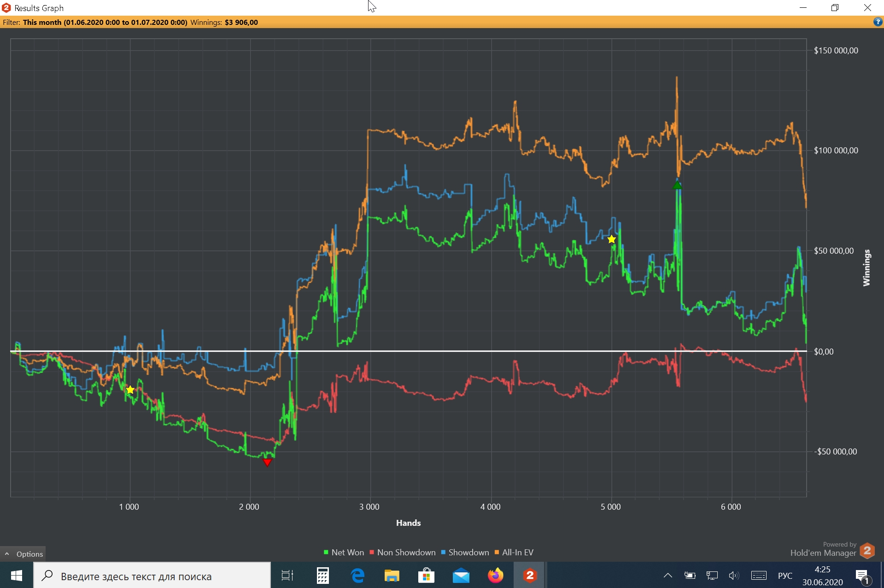This screenshot has width=884, height=588.
Task: Click the This month filter date range
Action: coord(105,22)
